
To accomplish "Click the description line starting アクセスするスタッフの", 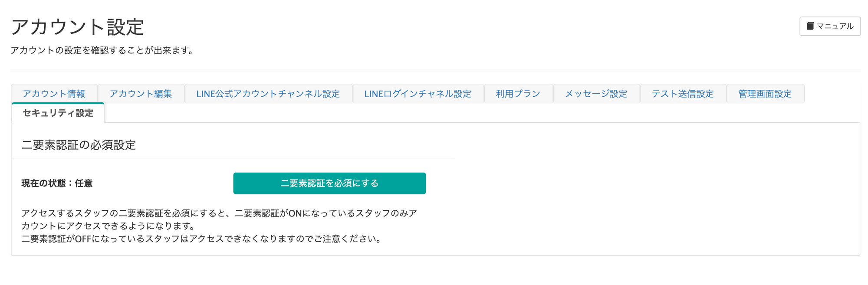I will [x=219, y=213].
